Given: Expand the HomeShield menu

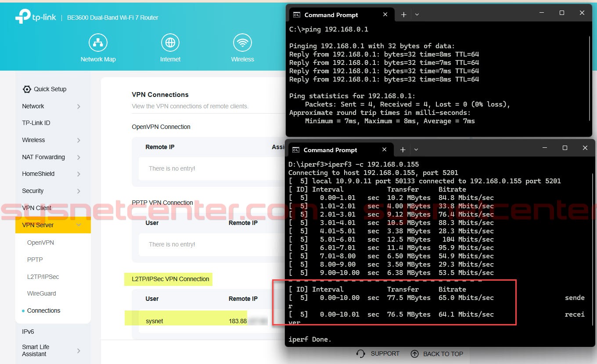Looking at the screenshot, I should point(79,174).
